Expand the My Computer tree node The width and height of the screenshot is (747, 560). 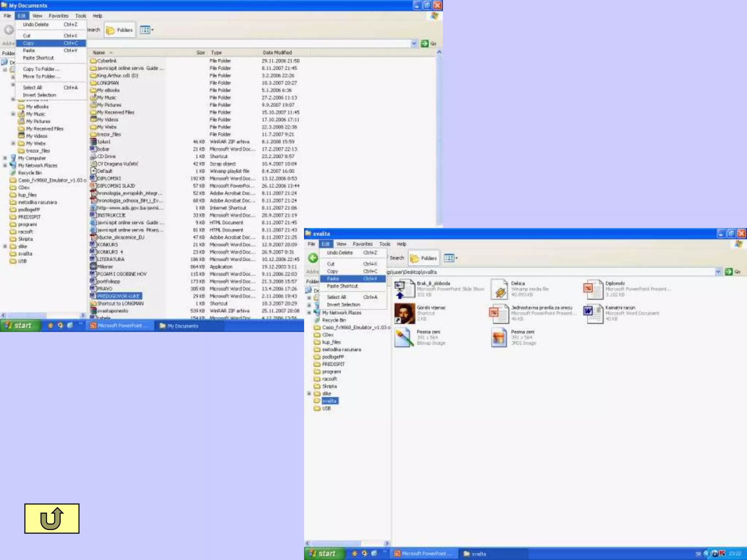[5, 158]
